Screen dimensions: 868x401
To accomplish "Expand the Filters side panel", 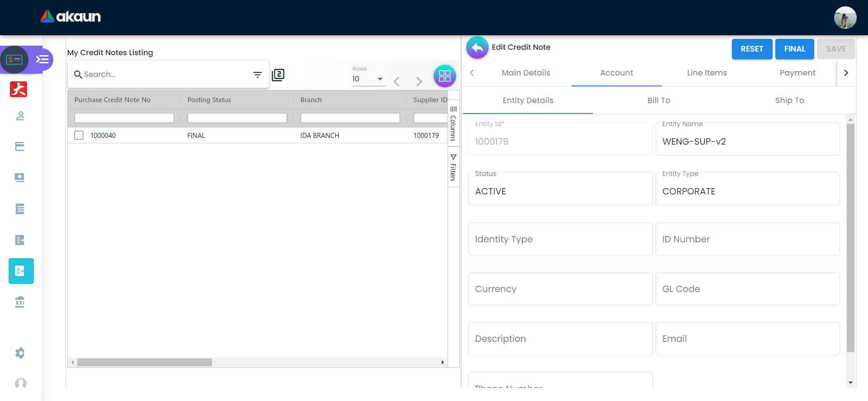I will (453, 168).
